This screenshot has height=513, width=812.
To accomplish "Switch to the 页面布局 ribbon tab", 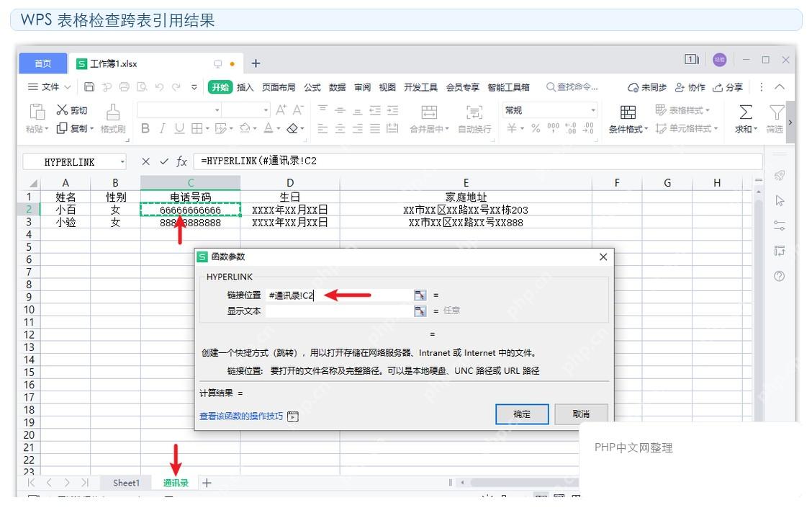I will (279, 87).
